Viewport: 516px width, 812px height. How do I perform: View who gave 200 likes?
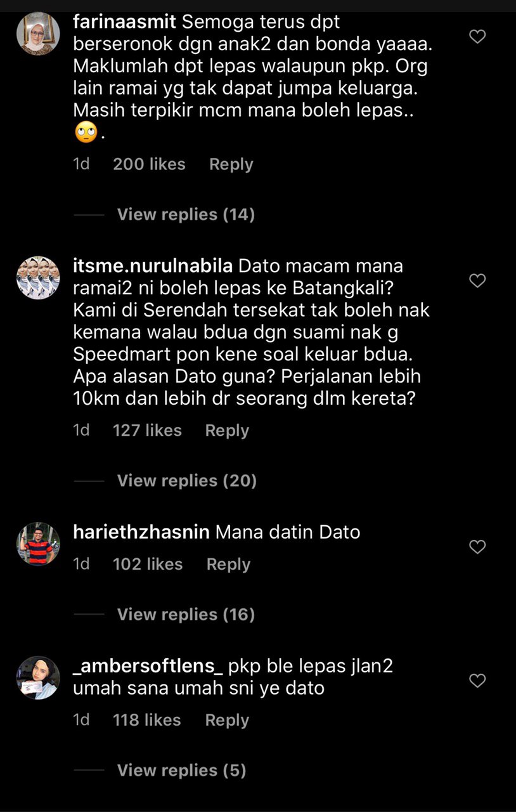(x=149, y=164)
